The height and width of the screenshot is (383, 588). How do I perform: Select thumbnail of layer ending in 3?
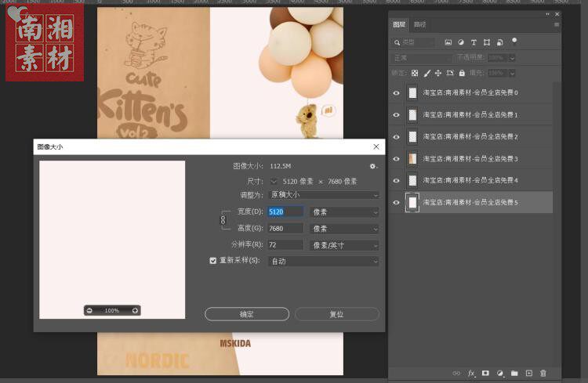coord(412,158)
